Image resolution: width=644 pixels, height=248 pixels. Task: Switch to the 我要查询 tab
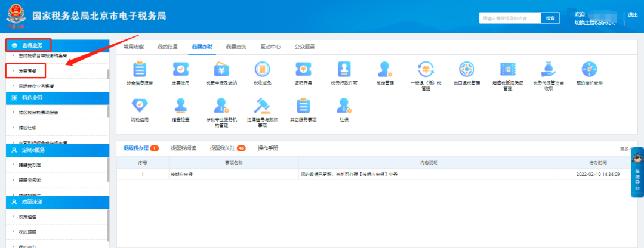(236, 46)
